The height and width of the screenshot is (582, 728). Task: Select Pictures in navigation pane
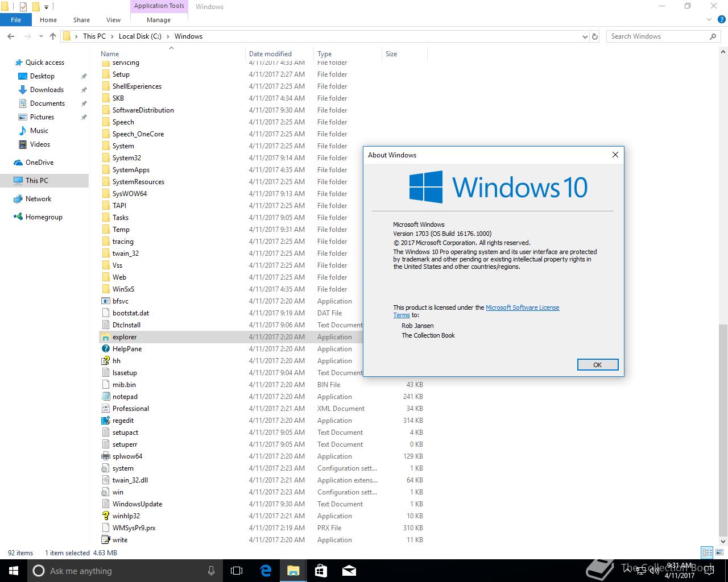[x=42, y=117]
